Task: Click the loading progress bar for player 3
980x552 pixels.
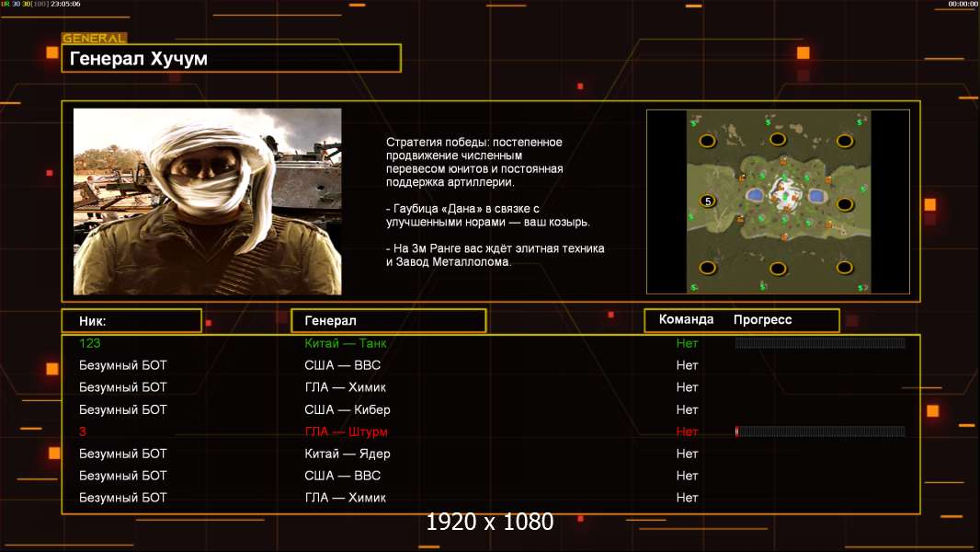Action: pos(820,431)
